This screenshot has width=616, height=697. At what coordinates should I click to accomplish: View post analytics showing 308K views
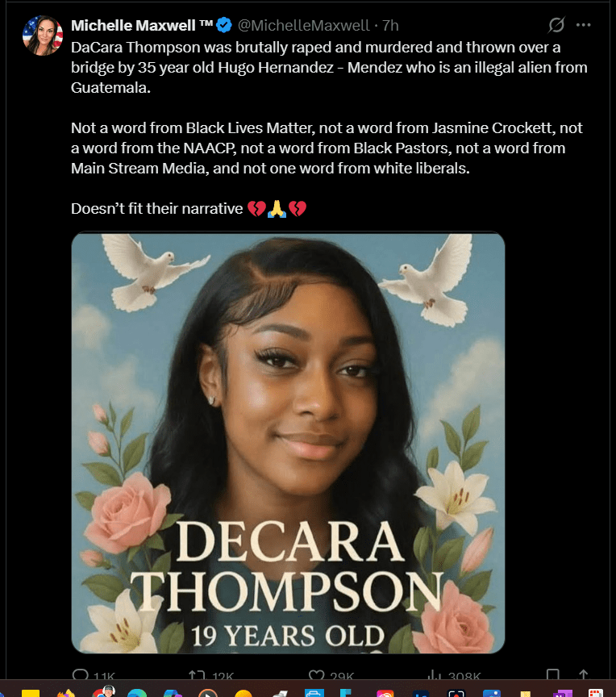[x=454, y=675]
